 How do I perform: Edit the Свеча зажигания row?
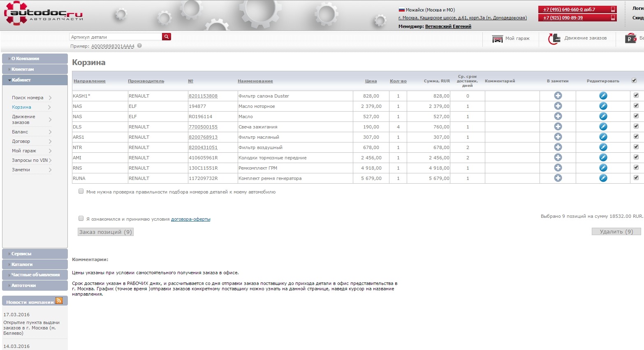[x=603, y=126]
